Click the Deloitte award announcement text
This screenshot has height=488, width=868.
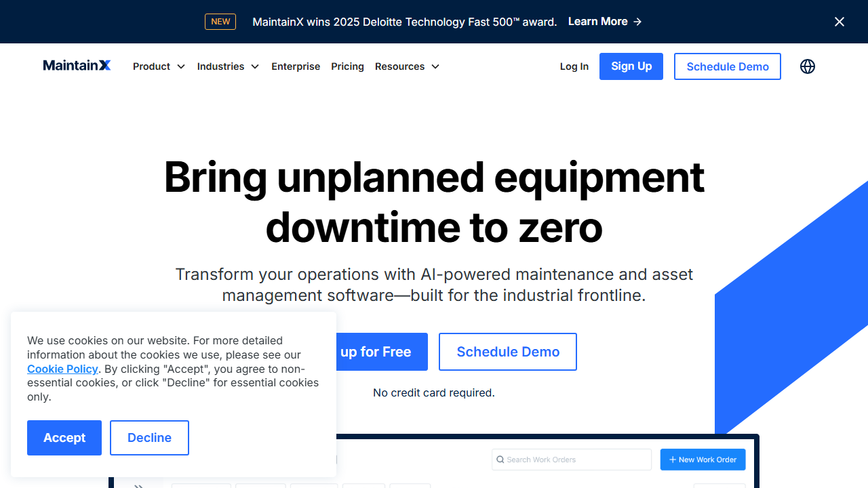[405, 22]
